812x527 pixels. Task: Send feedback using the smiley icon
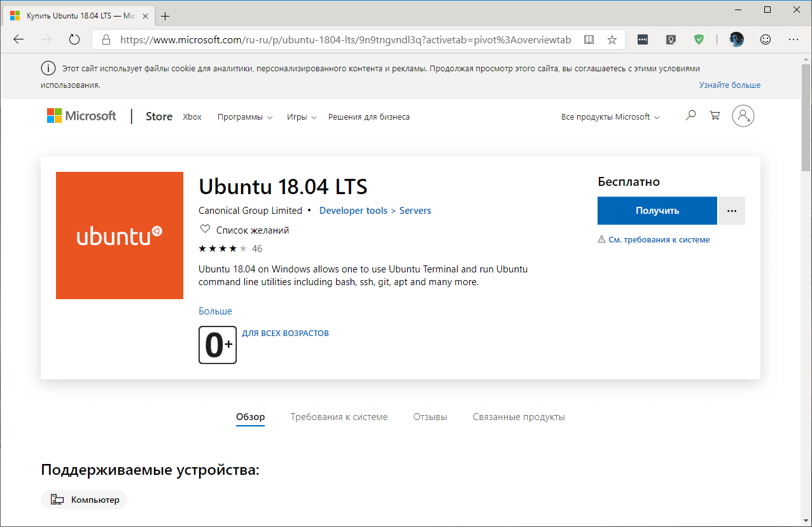[x=765, y=39]
